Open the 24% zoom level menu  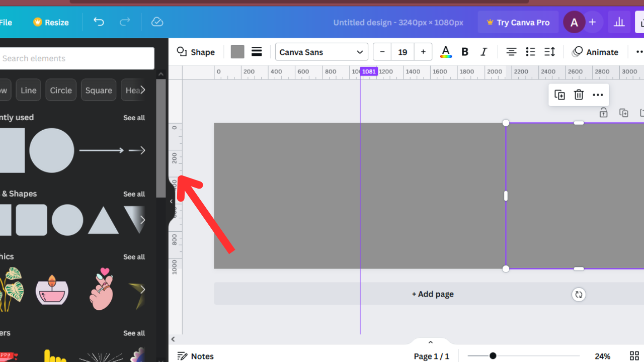[602, 356]
